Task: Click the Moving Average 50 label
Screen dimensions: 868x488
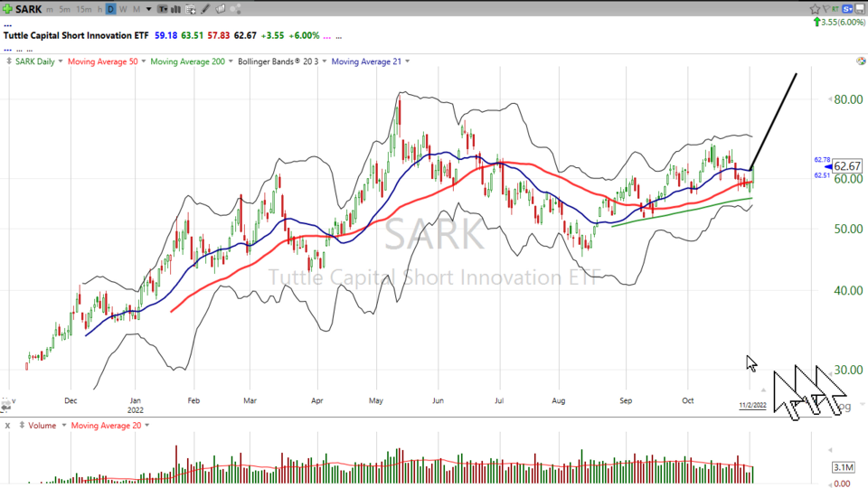Action: 102,61
